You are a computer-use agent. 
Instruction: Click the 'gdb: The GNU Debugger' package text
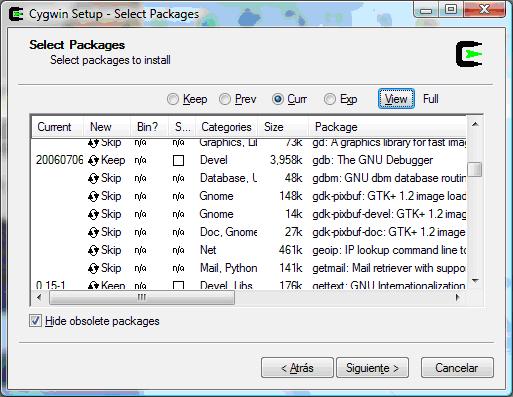372,160
